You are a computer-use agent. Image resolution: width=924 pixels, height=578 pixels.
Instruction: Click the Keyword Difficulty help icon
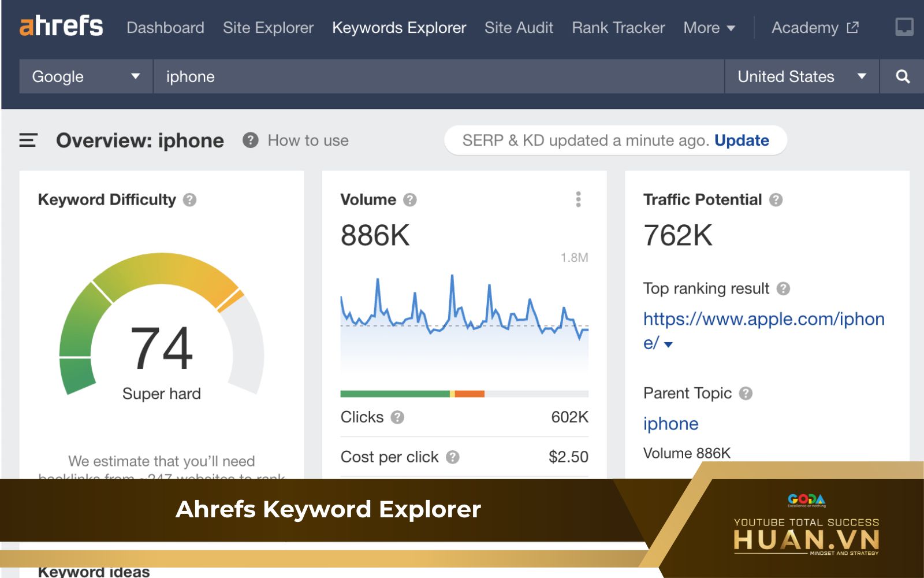[189, 200]
